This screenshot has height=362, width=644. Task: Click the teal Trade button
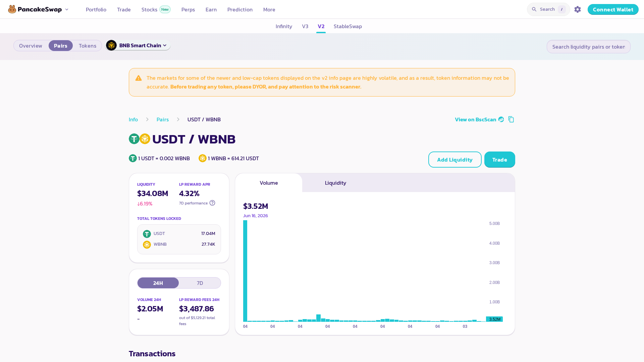pos(500,160)
